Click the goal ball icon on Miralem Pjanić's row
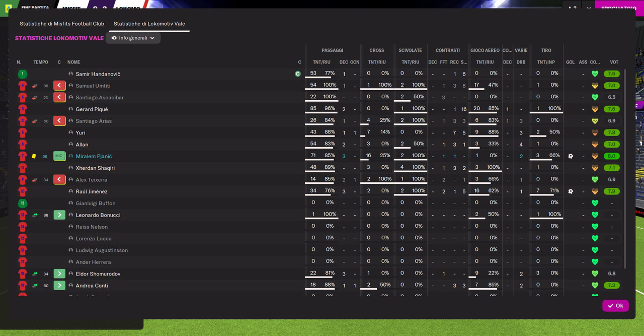644x336 pixels. pyautogui.click(x=571, y=156)
